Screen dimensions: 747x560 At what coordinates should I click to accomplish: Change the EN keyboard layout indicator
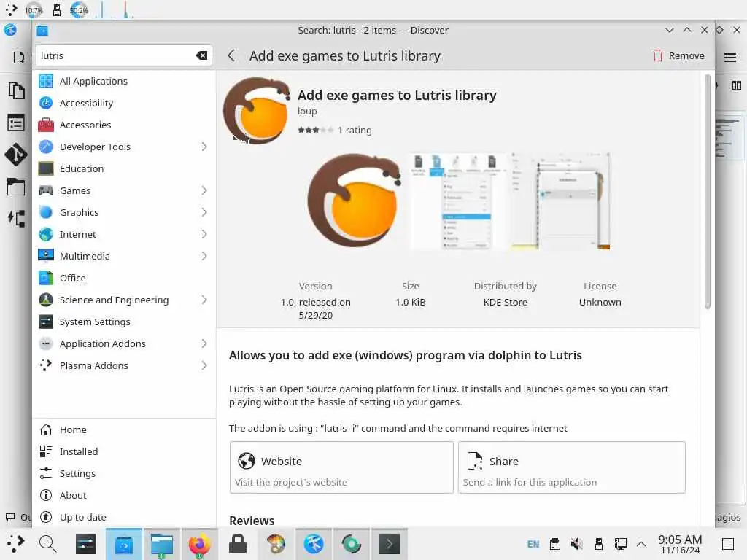[533, 544]
